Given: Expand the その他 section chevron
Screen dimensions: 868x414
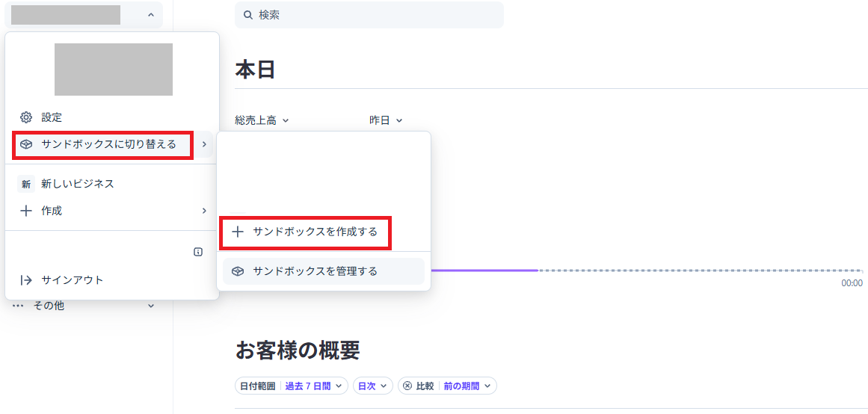Looking at the screenshot, I should coord(151,306).
